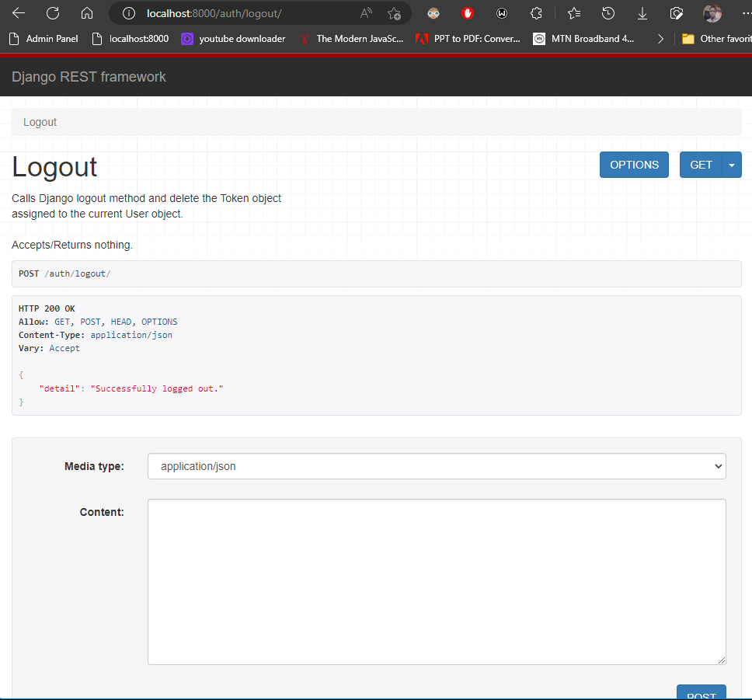
Task: Open the Media type dropdown
Action: 437,466
